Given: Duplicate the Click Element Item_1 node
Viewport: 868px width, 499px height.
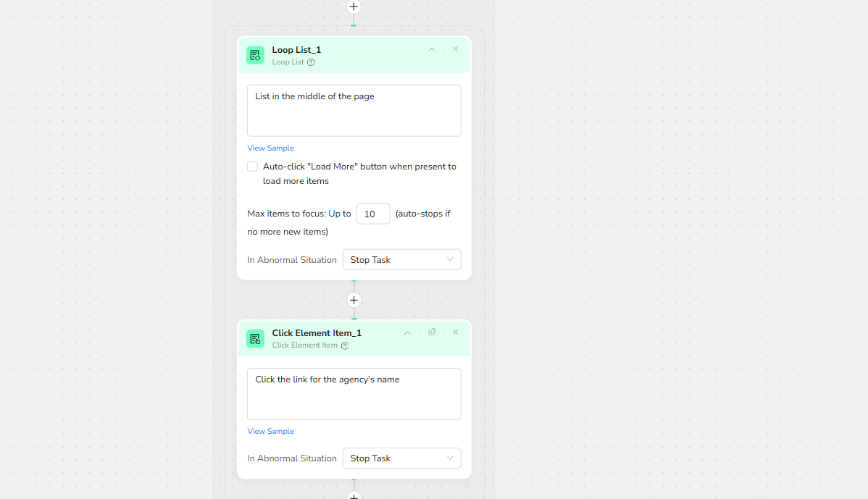Looking at the screenshot, I should [432, 332].
